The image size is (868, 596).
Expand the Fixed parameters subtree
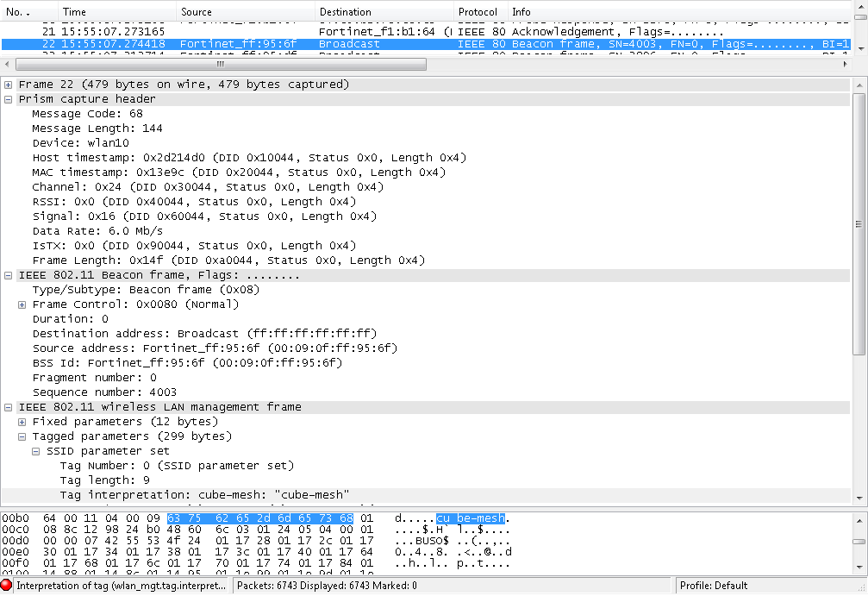point(21,421)
